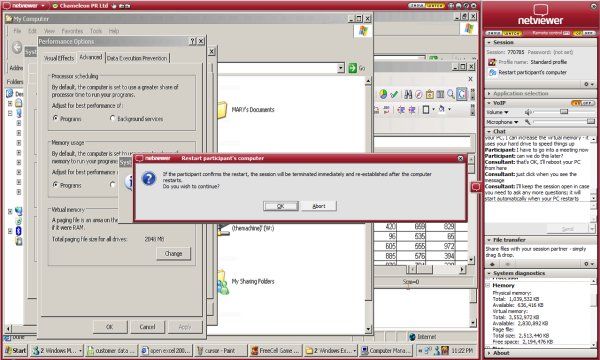Click the clipboard toolbar icon
The height and width of the screenshot is (360, 600).
pos(429,94)
